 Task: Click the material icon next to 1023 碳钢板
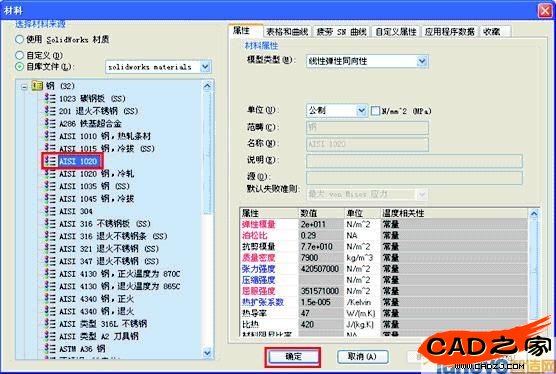50,98
